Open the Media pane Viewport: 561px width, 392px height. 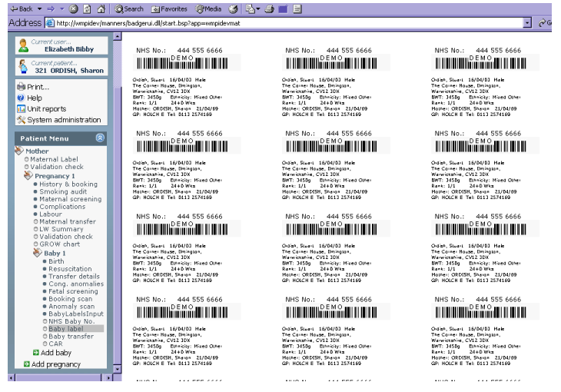(x=209, y=9)
